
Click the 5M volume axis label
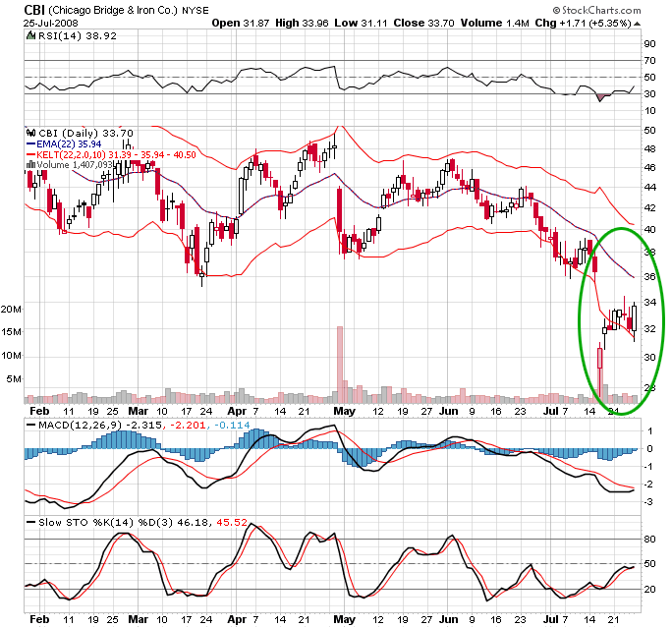[x=14, y=379]
